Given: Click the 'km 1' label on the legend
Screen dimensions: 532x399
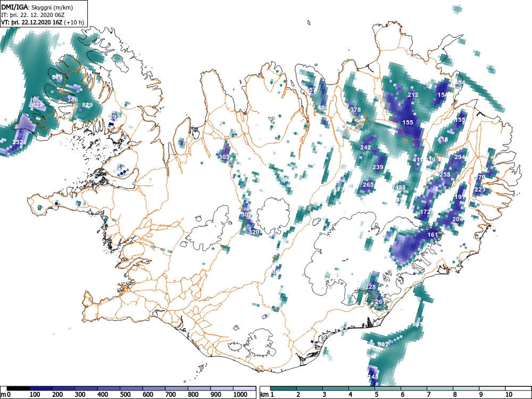Looking at the screenshot, I should pyautogui.click(x=267, y=394).
